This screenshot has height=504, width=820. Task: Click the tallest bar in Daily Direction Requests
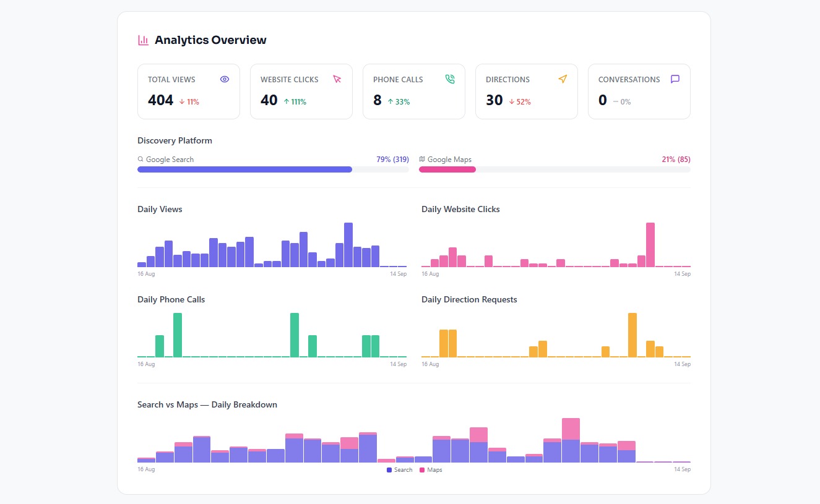click(x=632, y=335)
